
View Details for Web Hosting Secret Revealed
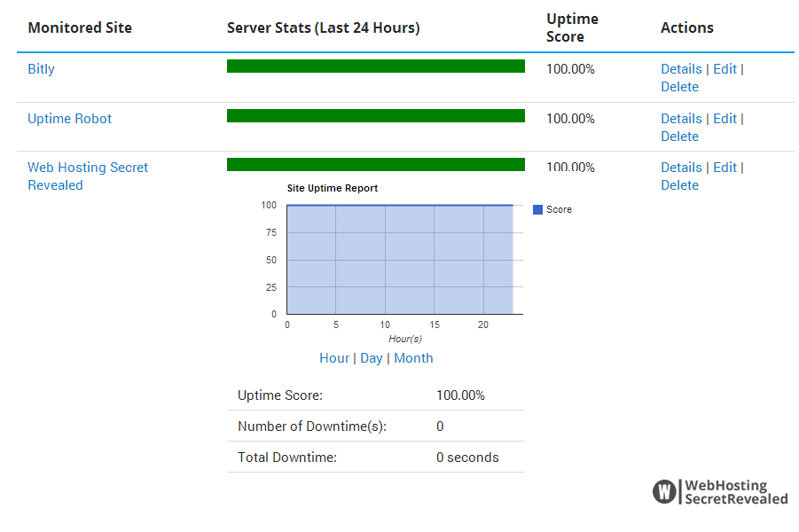point(681,168)
